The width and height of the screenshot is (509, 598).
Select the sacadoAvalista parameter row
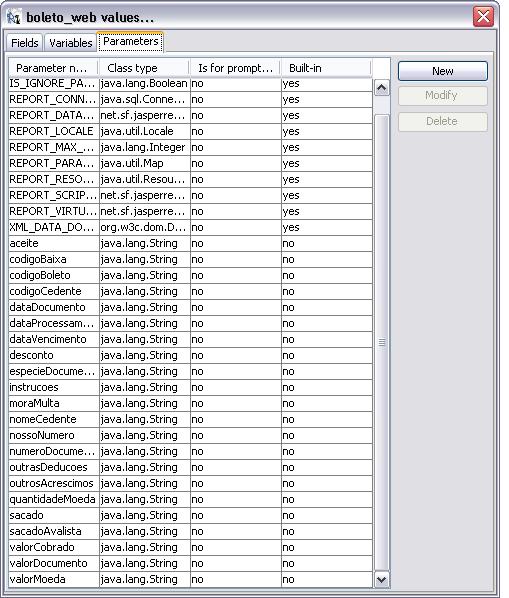pyautogui.click(x=190, y=532)
